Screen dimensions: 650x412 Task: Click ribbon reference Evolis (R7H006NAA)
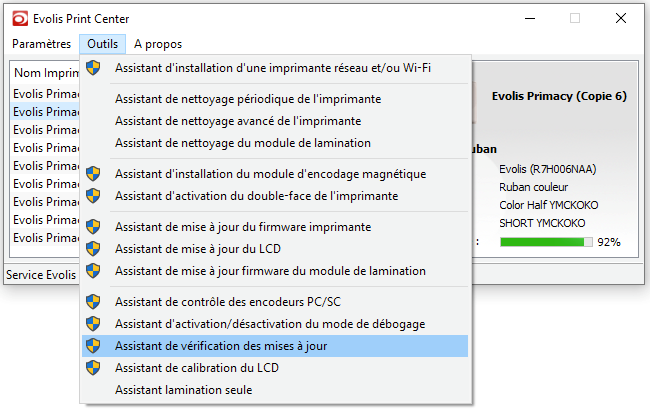coord(548,169)
